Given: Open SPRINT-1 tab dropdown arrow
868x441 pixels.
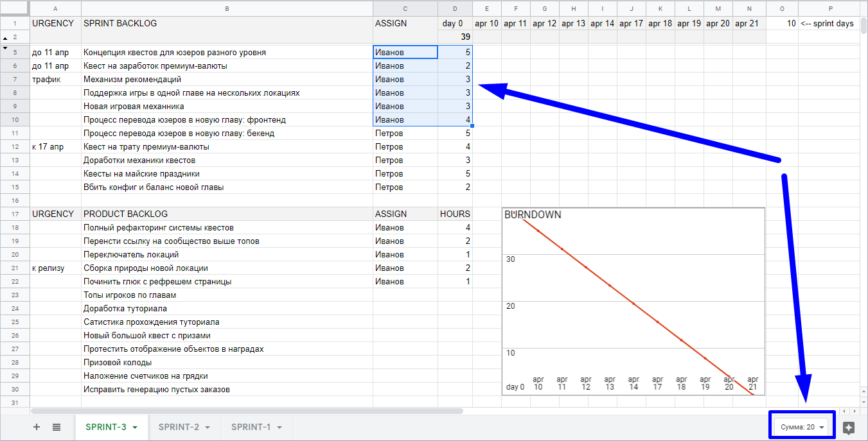Looking at the screenshot, I should coord(281,428).
